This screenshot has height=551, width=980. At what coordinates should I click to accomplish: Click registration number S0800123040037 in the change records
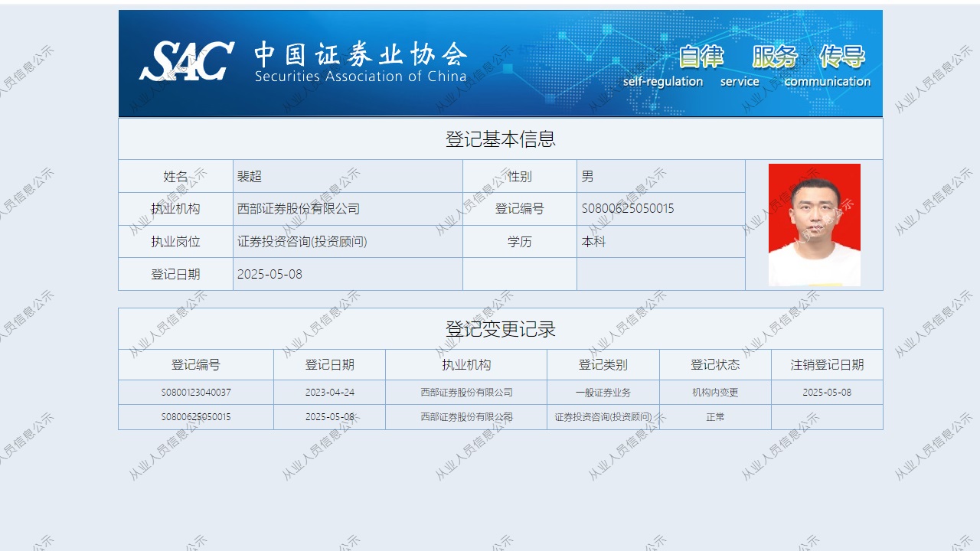pos(196,393)
